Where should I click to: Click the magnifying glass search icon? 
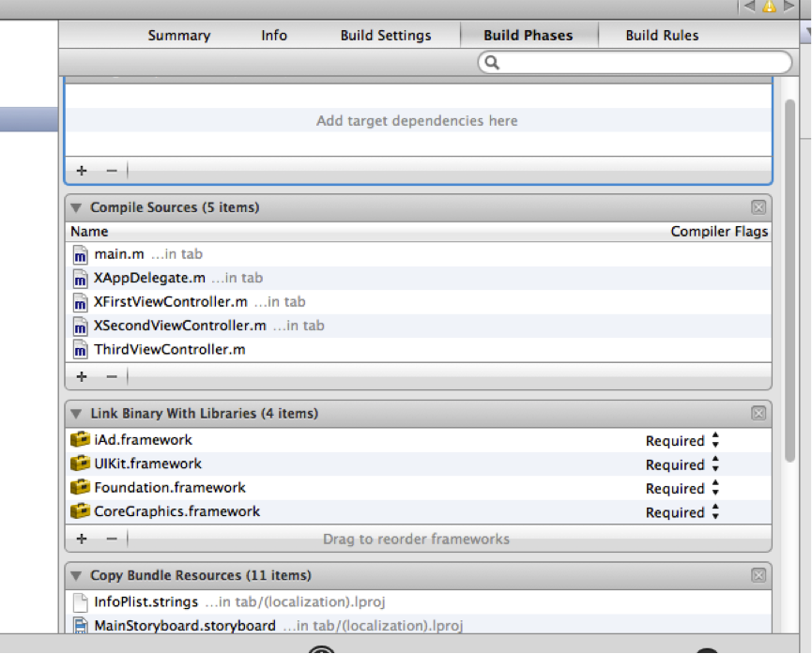tap(492, 63)
